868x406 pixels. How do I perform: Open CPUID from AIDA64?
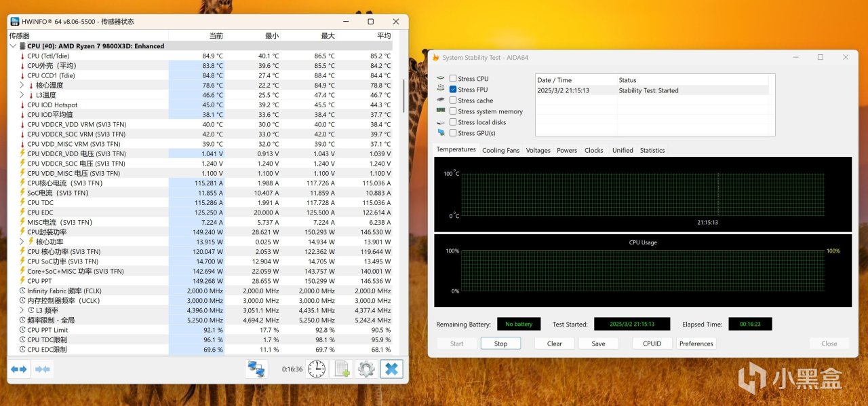click(x=652, y=344)
